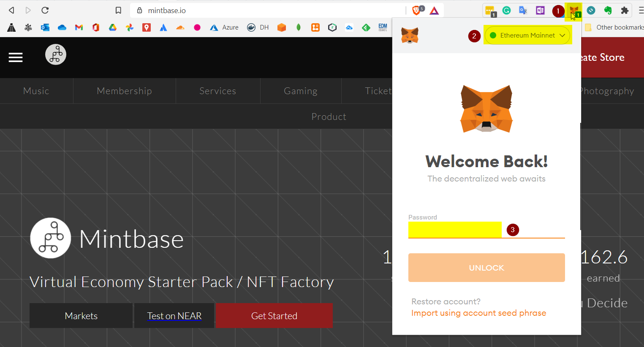
Task: Open the Google Translate extension
Action: click(523, 11)
